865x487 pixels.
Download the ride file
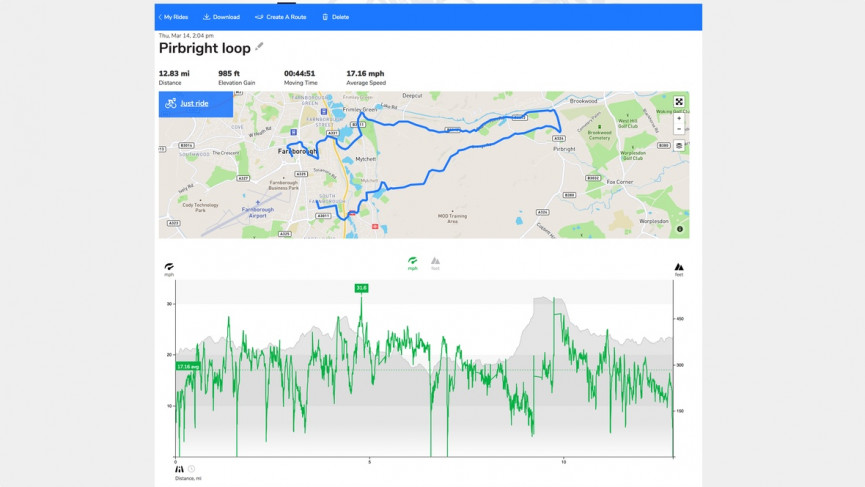point(221,17)
